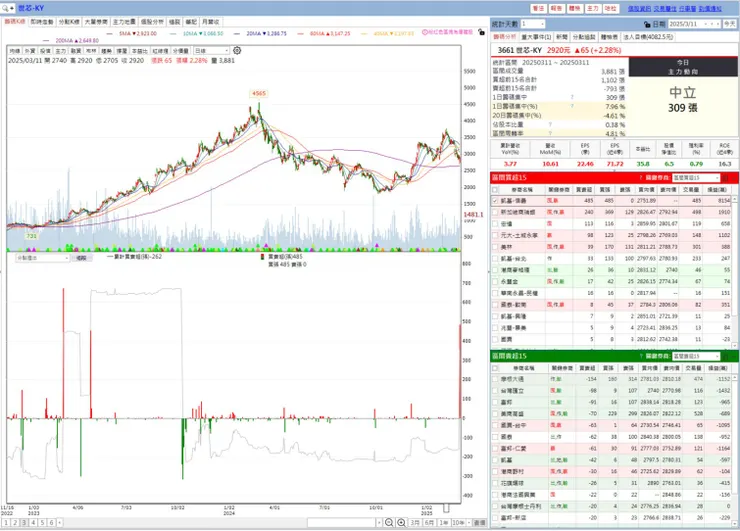The image size is (740, 531).
Task: Toggle the lock icon above the chart
Action: click(481, 32)
